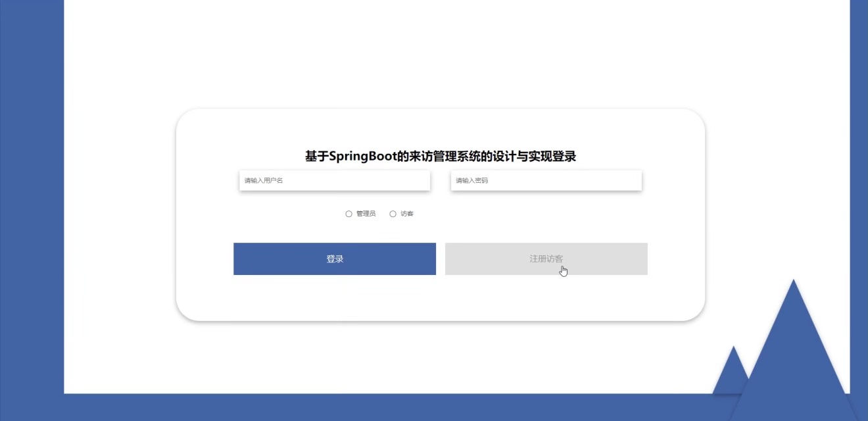Click the 访客 role label text
Screen dimensions: 868x421
407,214
